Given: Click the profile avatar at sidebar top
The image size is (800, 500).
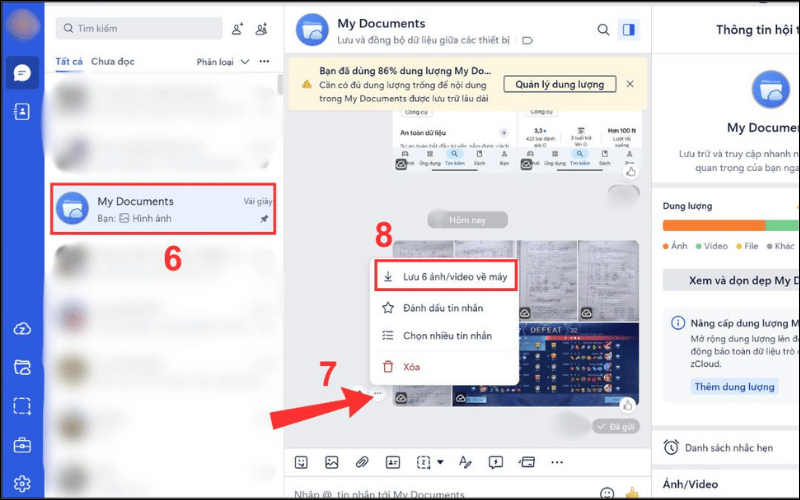Looking at the screenshot, I should click(22, 24).
